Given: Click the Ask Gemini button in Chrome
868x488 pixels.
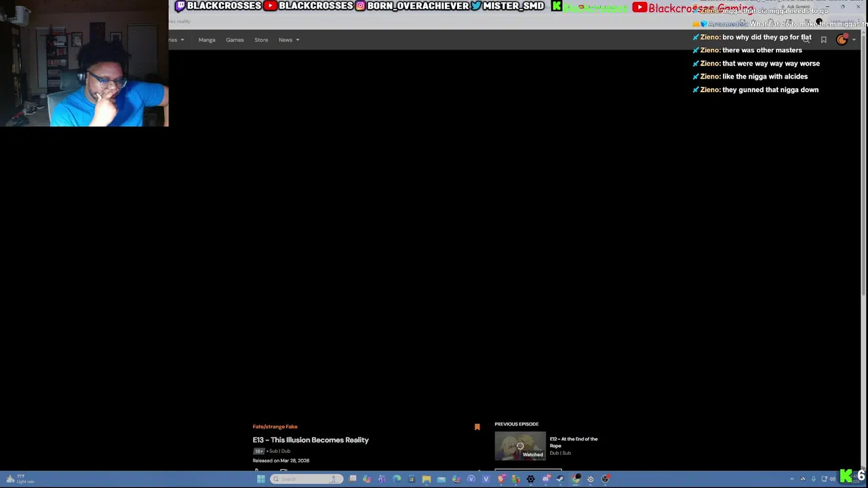Looking at the screenshot, I should [795, 7].
